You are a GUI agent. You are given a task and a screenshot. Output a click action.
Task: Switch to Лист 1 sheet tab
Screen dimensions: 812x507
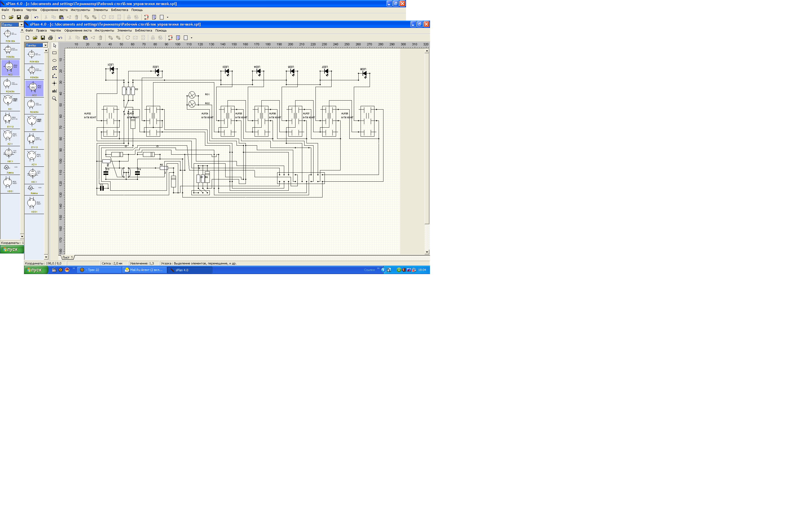(x=67, y=257)
